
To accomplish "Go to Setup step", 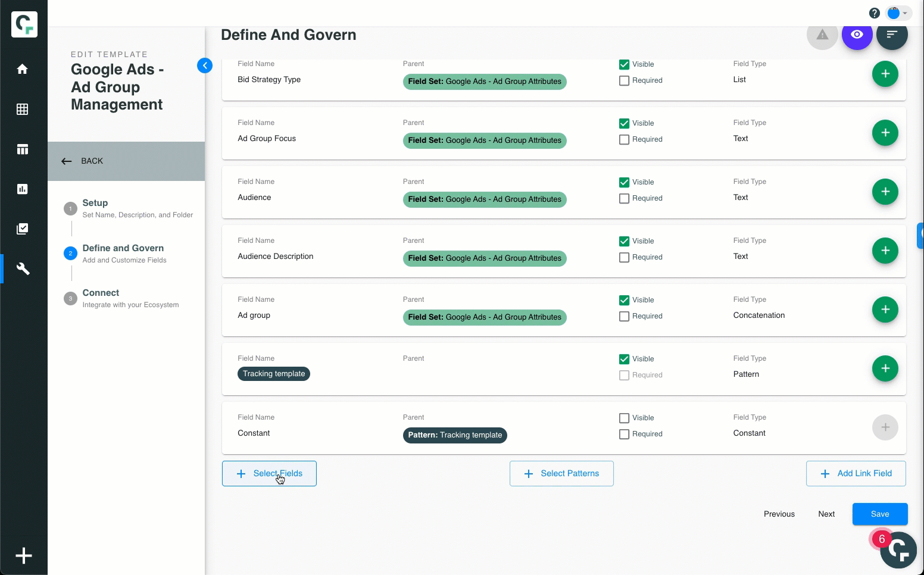I will [x=128, y=208].
